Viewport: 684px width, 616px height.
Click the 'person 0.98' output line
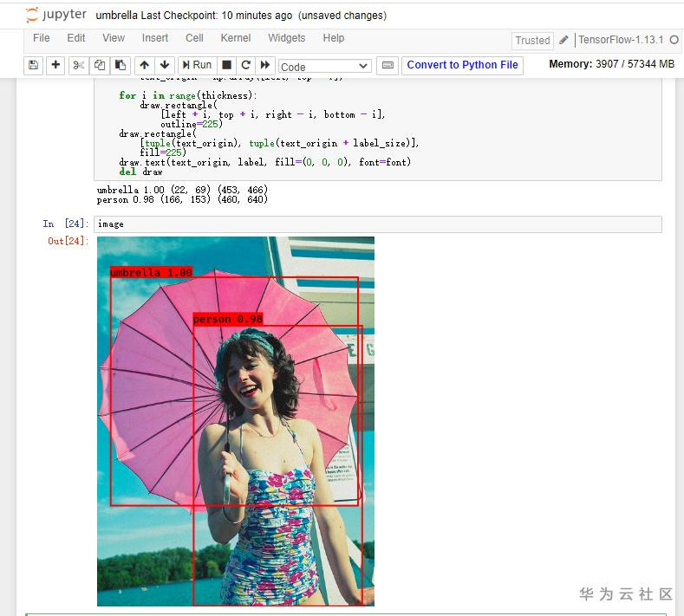[x=182, y=199]
